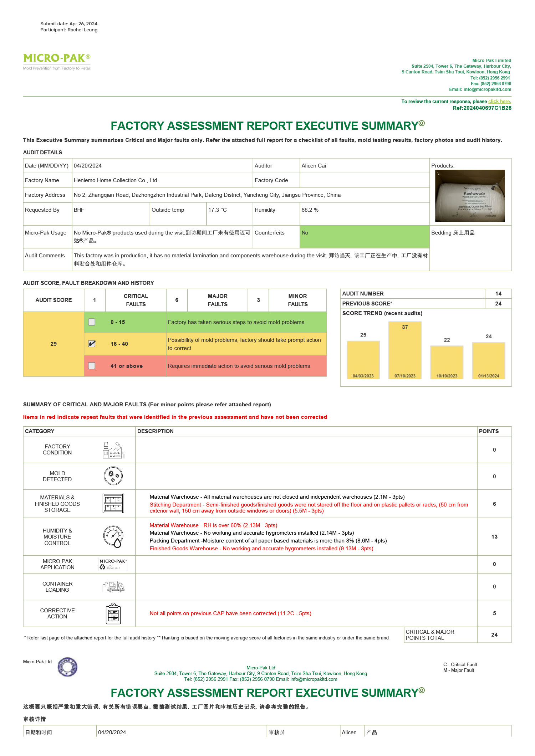Screen dimensions: 535x756
Task: Click the Packing Department moisture content fault line
Action: pos(268,541)
